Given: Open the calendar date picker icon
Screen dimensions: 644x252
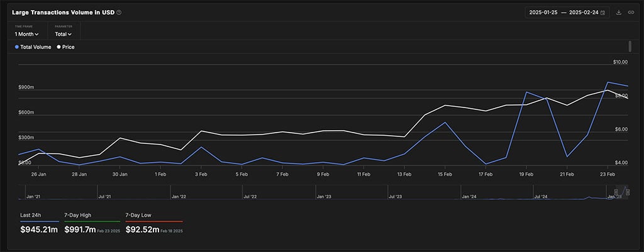Looking at the screenshot, I should pos(603,13).
